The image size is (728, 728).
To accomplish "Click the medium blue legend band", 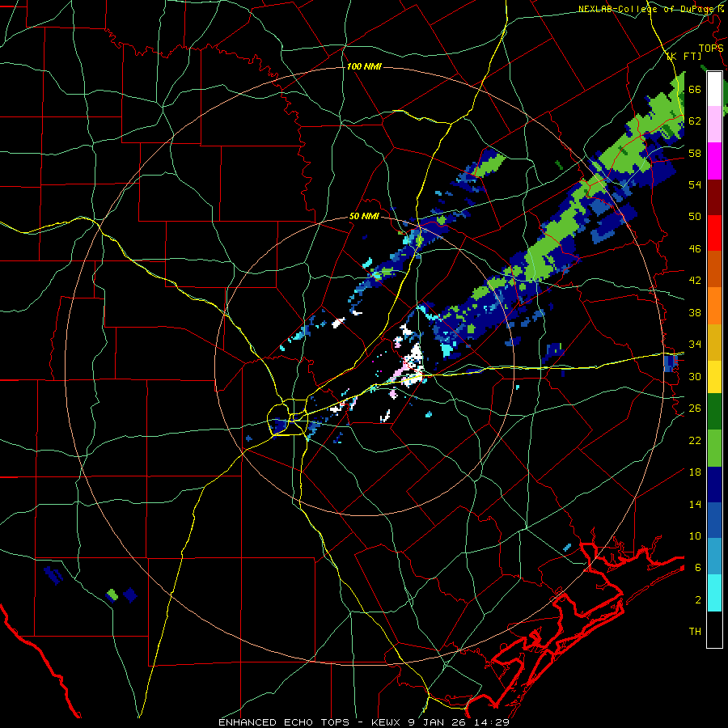I will click(x=714, y=520).
